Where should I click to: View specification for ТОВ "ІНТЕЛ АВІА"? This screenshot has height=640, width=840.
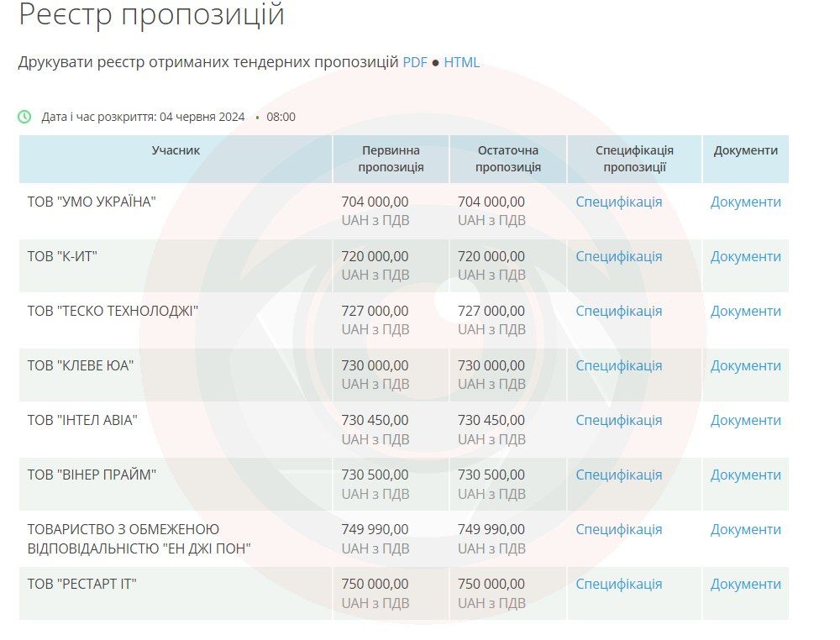617,420
